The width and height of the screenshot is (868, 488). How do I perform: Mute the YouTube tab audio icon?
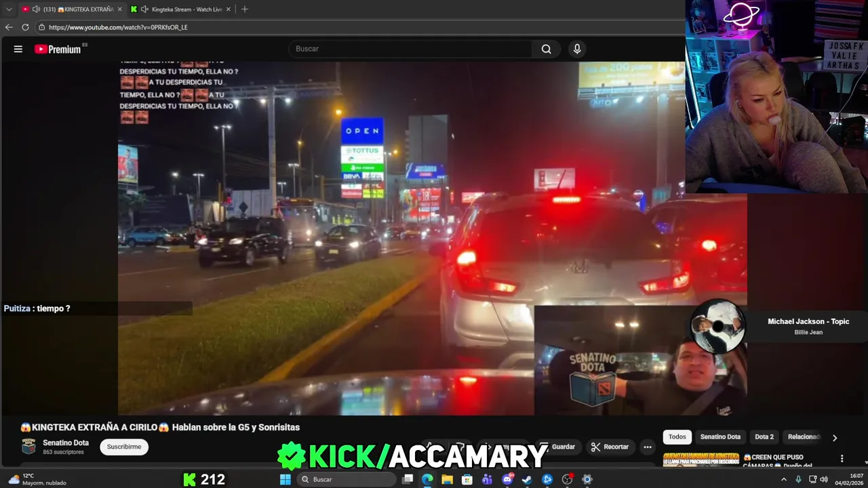click(x=35, y=9)
